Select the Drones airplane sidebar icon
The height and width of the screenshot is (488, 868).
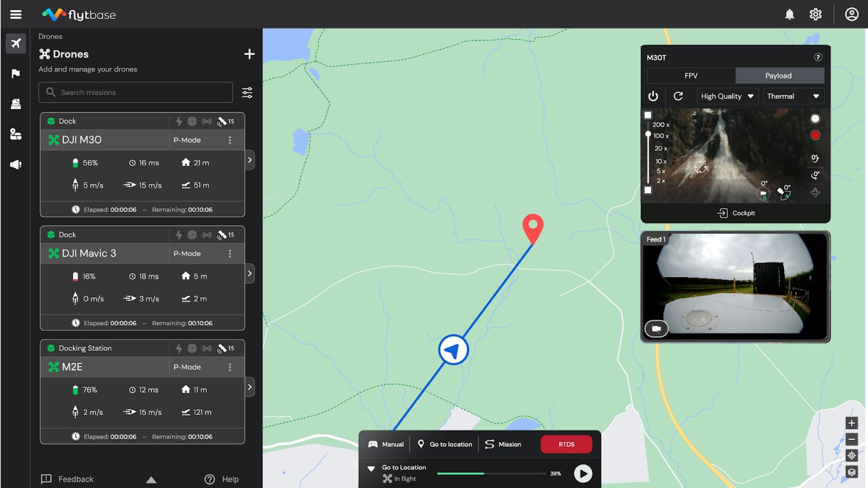[16, 43]
